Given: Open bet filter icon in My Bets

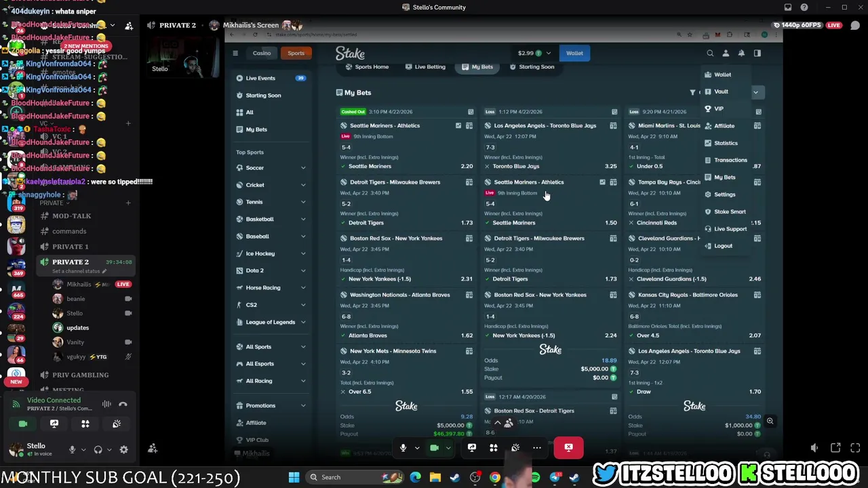Looking at the screenshot, I should pyautogui.click(x=692, y=92).
